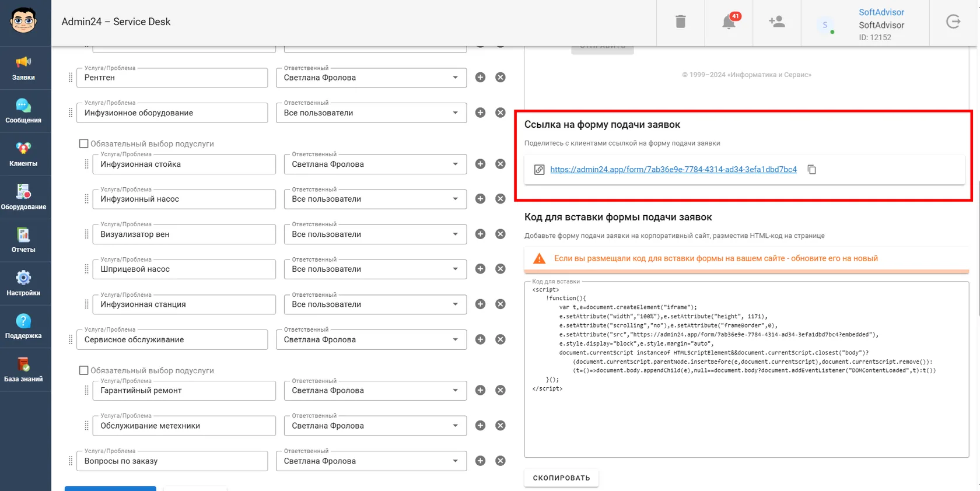The width and height of the screenshot is (980, 491).
Task: Click the Визуализатор вен service field
Action: coord(184,234)
